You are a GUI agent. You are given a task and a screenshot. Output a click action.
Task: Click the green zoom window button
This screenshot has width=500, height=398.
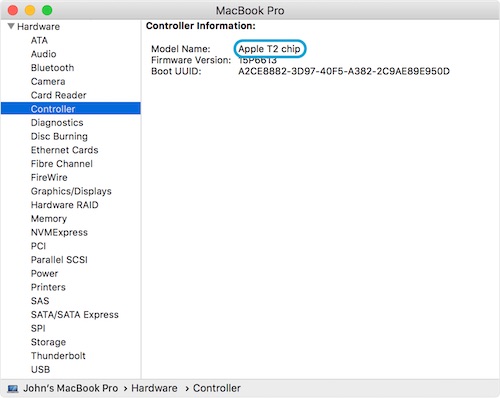pos(47,10)
